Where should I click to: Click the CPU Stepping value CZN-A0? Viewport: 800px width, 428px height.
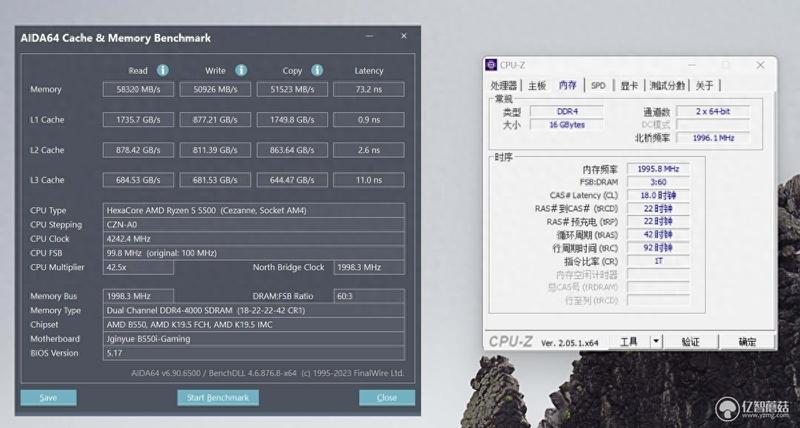pos(254,224)
